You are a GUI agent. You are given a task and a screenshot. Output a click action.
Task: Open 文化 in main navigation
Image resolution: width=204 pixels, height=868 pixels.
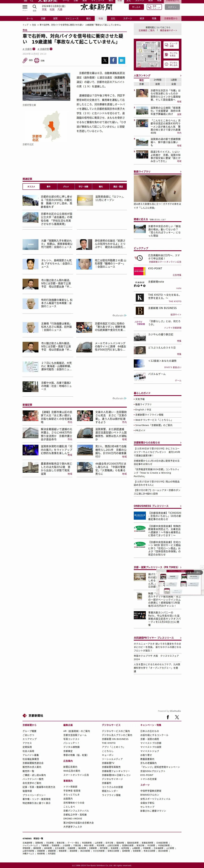pyautogui.click(x=113, y=19)
